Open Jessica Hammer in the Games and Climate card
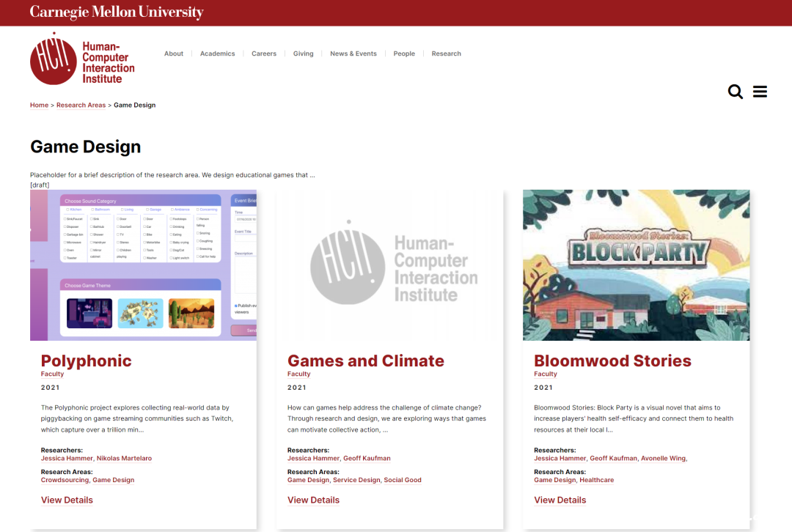 coord(313,458)
